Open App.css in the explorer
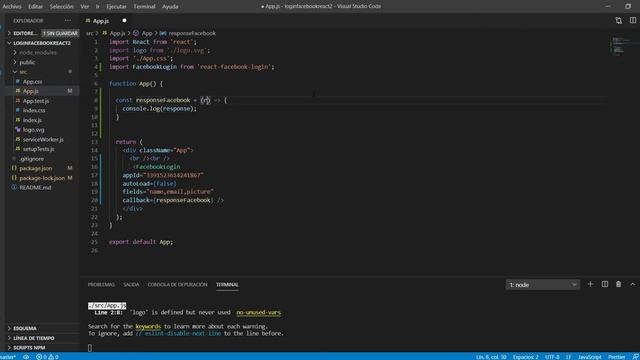This screenshot has width=640, height=360. pos(32,82)
